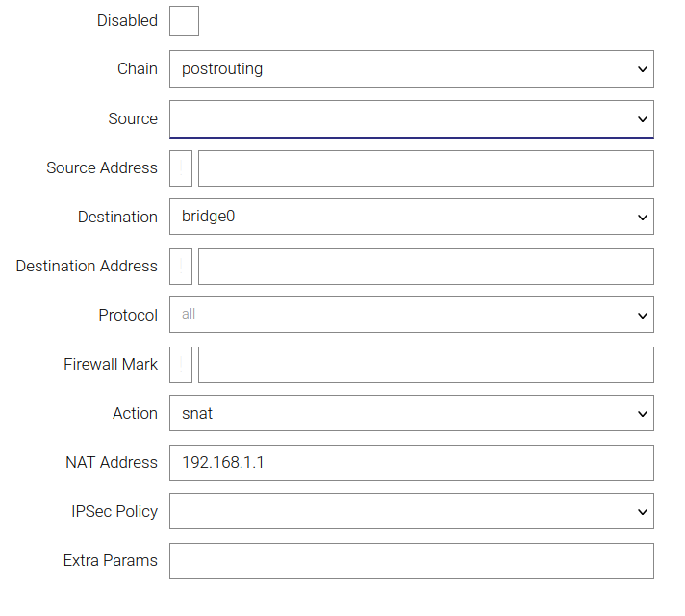Open the Destination dropdown set to bridge0
685x616 pixels.
click(x=411, y=217)
